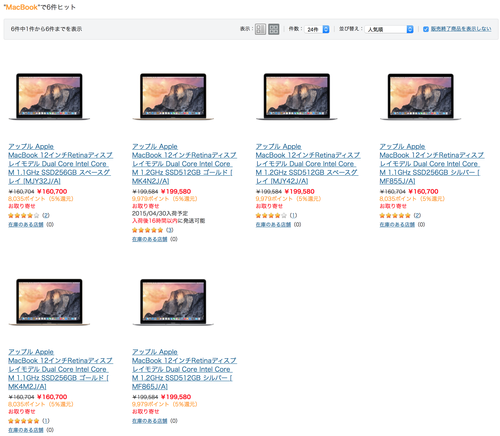Image resolution: width=500 pixels, height=436 pixels.
Task: Click star rating of silver MF855J/A MacBook
Action: click(x=395, y=215)
